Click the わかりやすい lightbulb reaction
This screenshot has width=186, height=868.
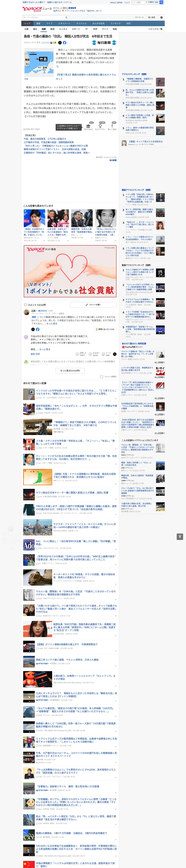point(100,127)
